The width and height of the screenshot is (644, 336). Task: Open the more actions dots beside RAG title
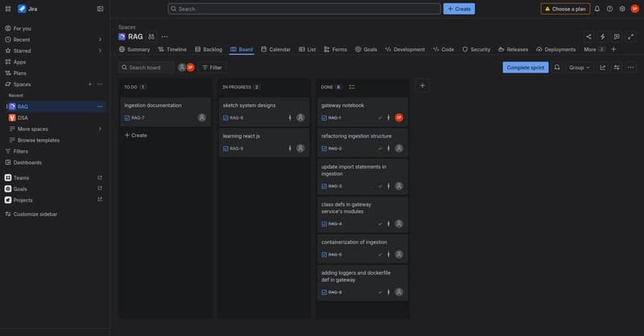(x=164, y=36)
